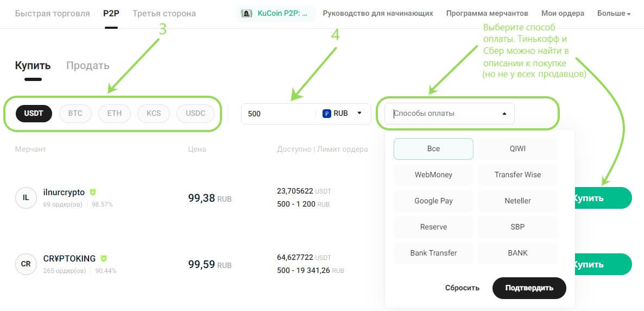Collapse the payment methods dropdown
Screen dimensions: 644x311
[x=504, y=114]
